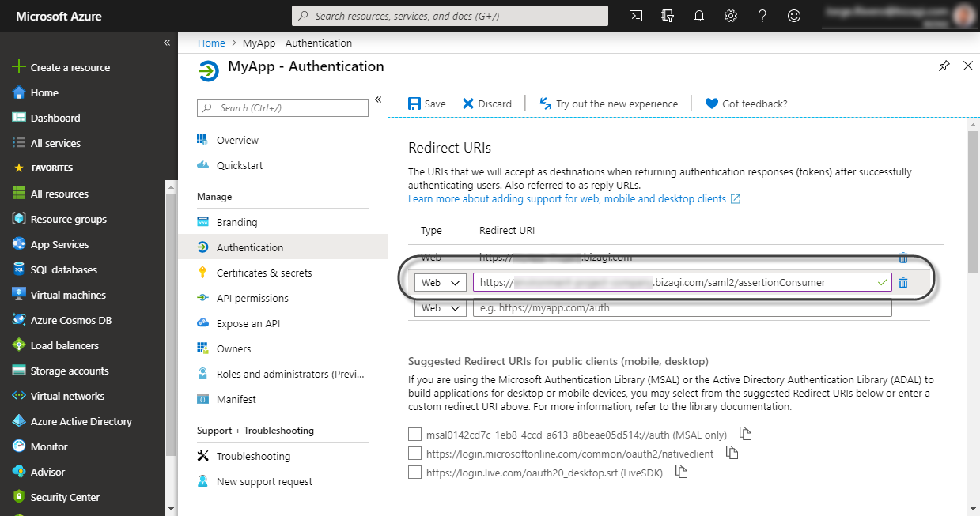Copy the nativeclient redirect URI
The image size is (980, 516).
pyautogui.click(x=732, y=453)
